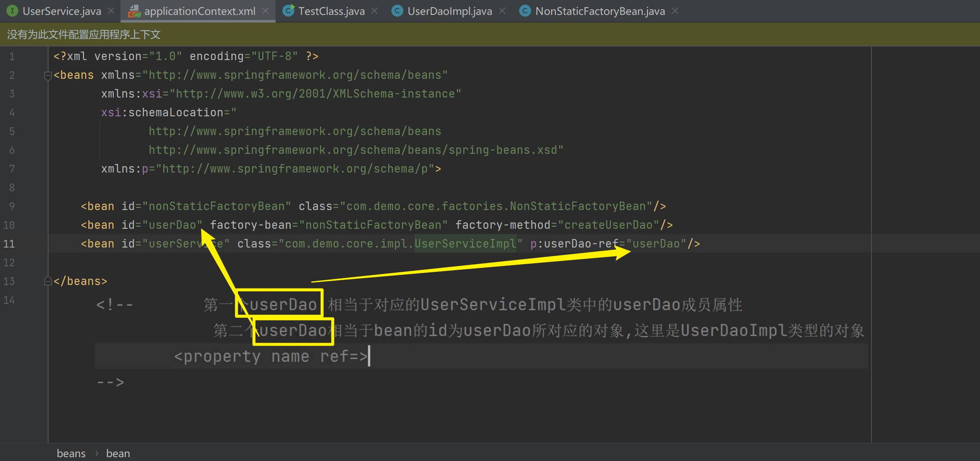Click the UserService.java interface file icon
Image resolution: width=980 pixels, height=461 pixels.
[x=12, y=11]
